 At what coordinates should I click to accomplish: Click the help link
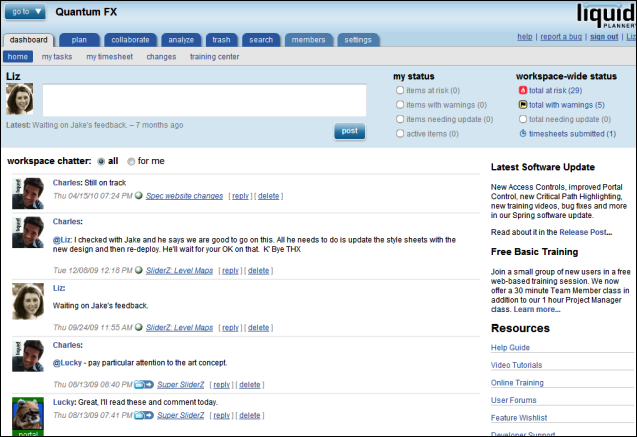[x=525, y=37]
